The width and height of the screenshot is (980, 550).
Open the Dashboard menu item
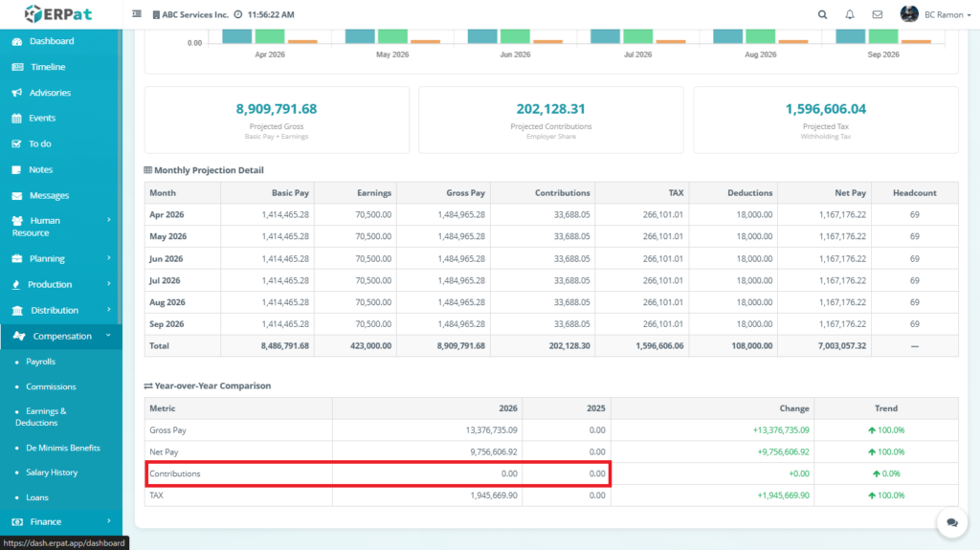52,41
